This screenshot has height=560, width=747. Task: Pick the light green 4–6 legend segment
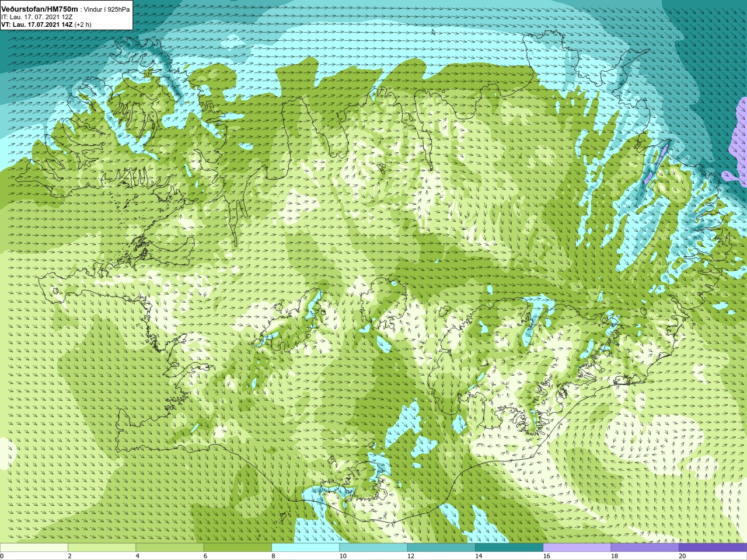[x=169, y=548]
